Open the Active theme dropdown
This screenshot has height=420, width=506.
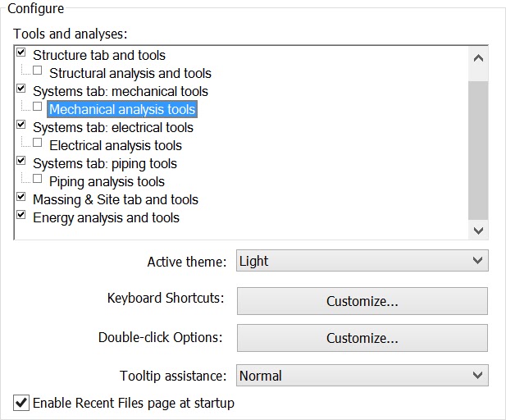coord(362,261)
